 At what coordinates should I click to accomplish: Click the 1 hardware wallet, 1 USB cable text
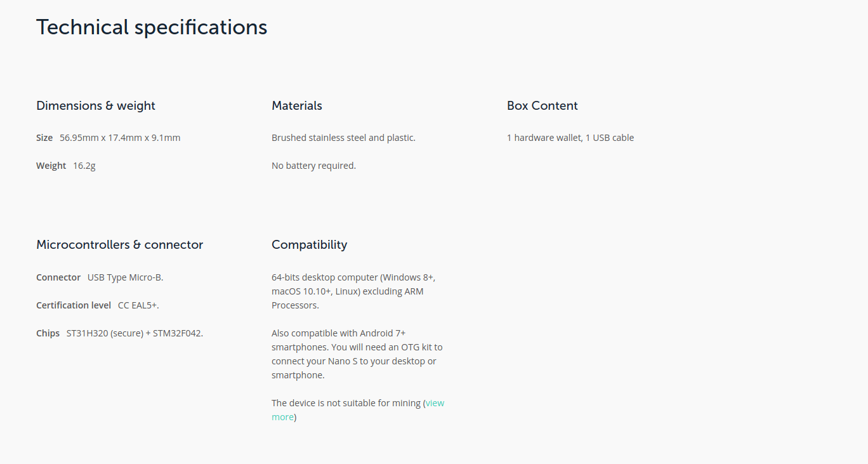point(570,138)
